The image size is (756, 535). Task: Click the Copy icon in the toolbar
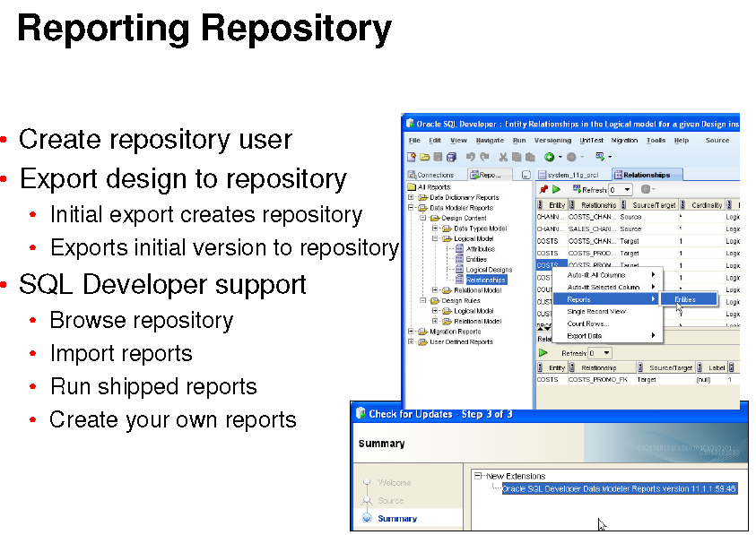coord(517,157)
